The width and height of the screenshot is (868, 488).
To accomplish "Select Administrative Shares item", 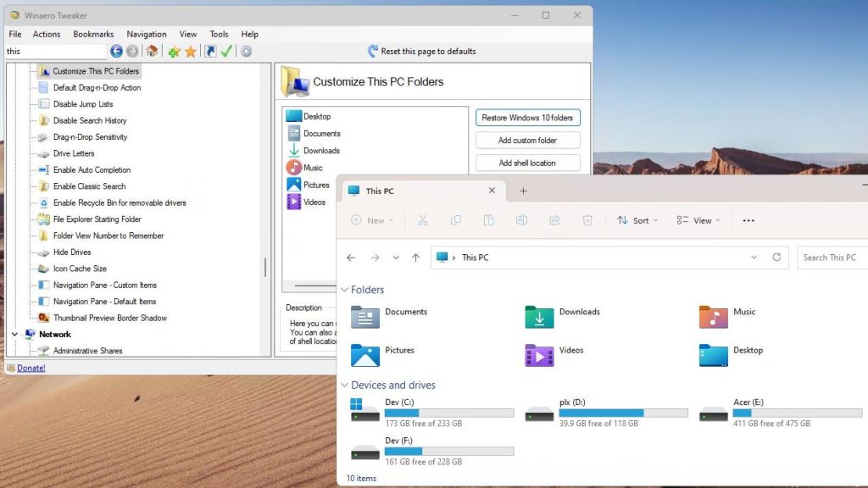I will tap(81, 351).
